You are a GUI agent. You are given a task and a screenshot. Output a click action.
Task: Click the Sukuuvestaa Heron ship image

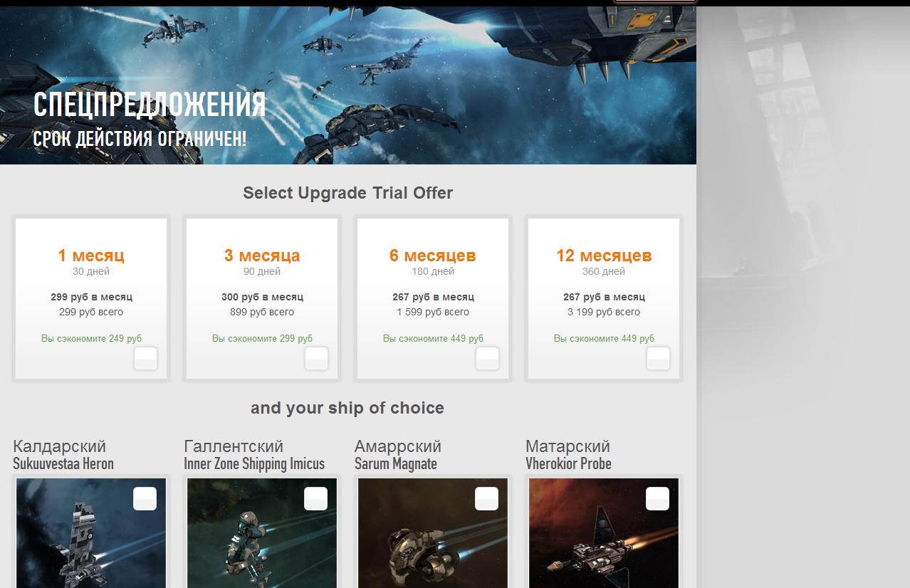point(91,533)
